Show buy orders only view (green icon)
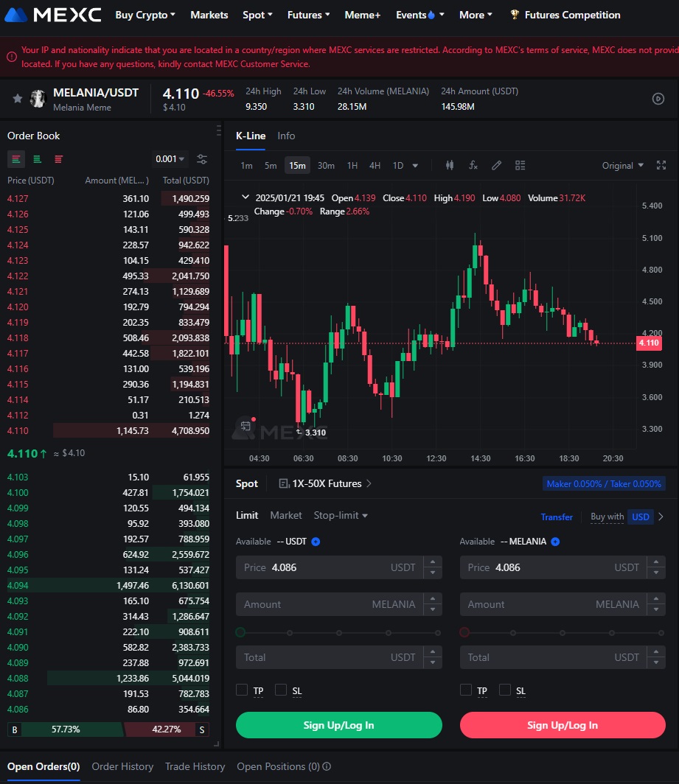The height and width of the screenshot is (784, 679). tap(37, 159)
